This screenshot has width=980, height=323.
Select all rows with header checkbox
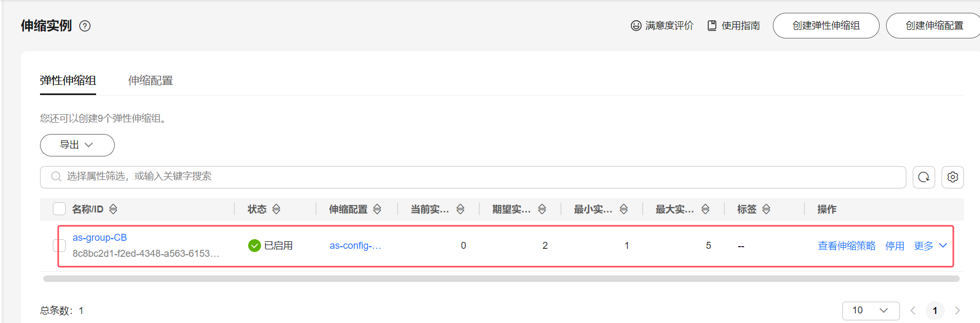coord(59,209)
